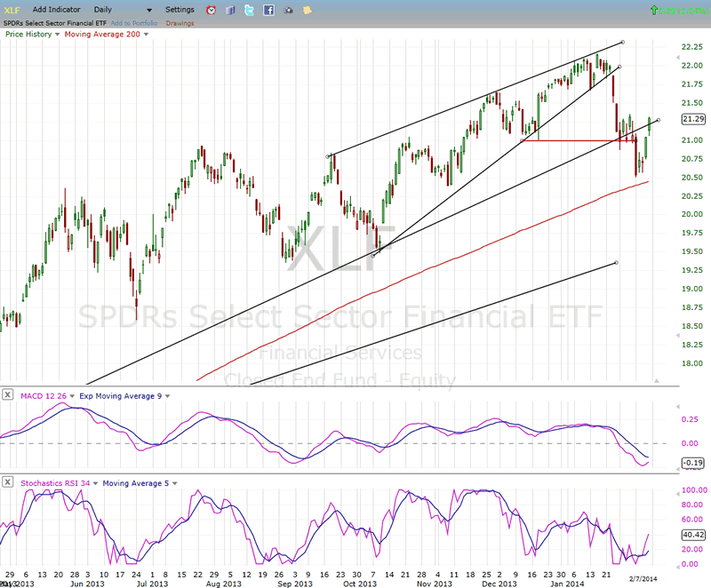
Task: Click the 2/7/2014 date label
Action: coord(643,578)
